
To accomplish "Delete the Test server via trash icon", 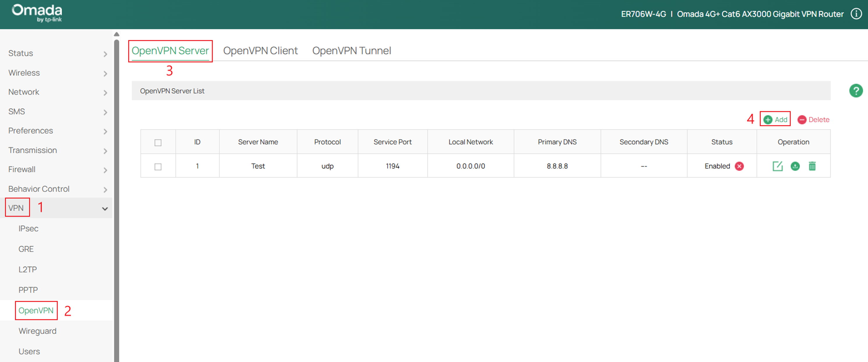I will pos(812,166).
